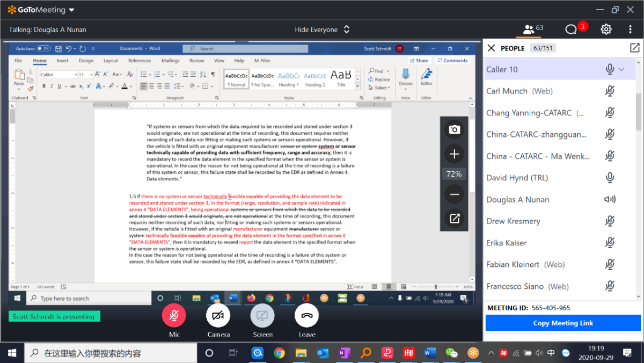The height and width of the screenshot is (363, 644).
Task: Open the chat panel with 3 notifications
Action: [x=572, y=29]
